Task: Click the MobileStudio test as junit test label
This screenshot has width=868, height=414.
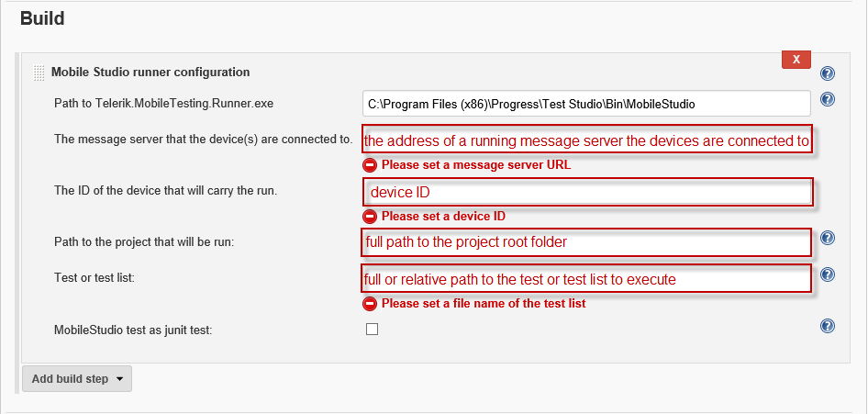Action: click(x=133, y=330)
